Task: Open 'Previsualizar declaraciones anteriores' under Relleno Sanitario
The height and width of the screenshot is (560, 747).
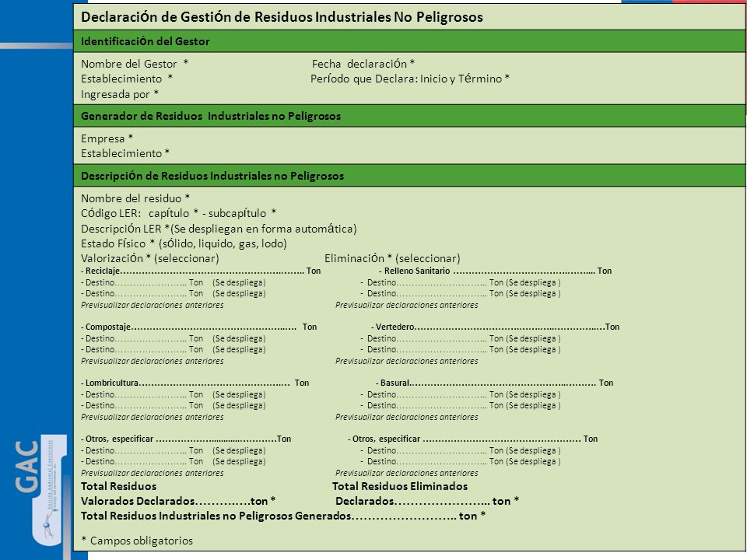Action: point(406,305)
